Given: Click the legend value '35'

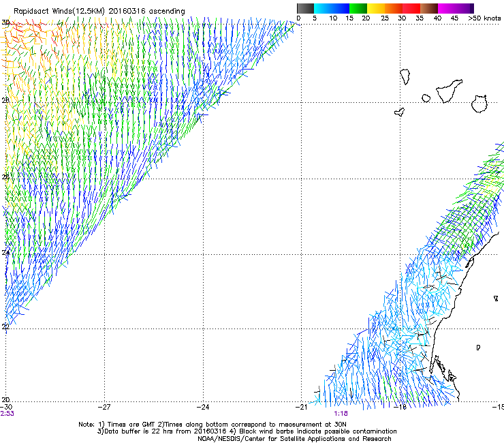Looking at the screenshot, I should pos(420,18).
